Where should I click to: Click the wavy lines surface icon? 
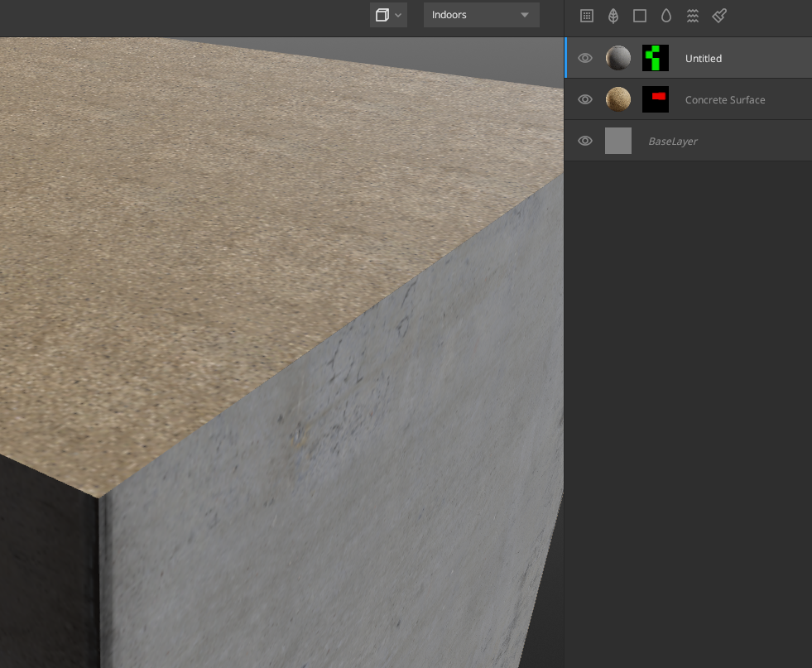tap(692, 16)
